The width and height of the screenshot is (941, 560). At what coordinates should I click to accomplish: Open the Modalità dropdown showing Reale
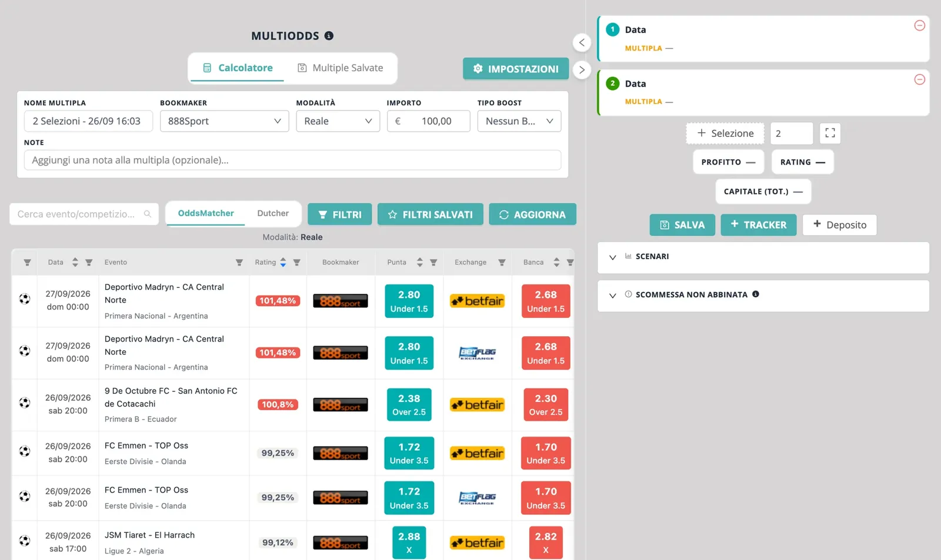(x=338, y=121)
